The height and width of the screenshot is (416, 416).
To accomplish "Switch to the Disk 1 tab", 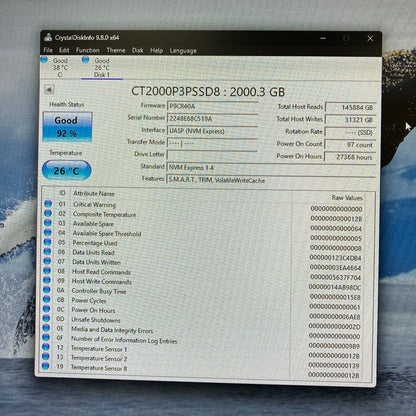I will click(x=102, y=68).
